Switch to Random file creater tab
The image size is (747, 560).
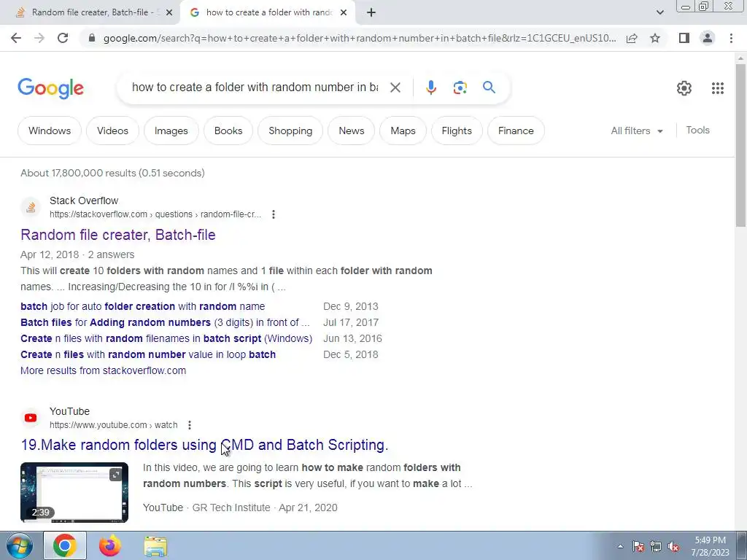click(90, 13)
